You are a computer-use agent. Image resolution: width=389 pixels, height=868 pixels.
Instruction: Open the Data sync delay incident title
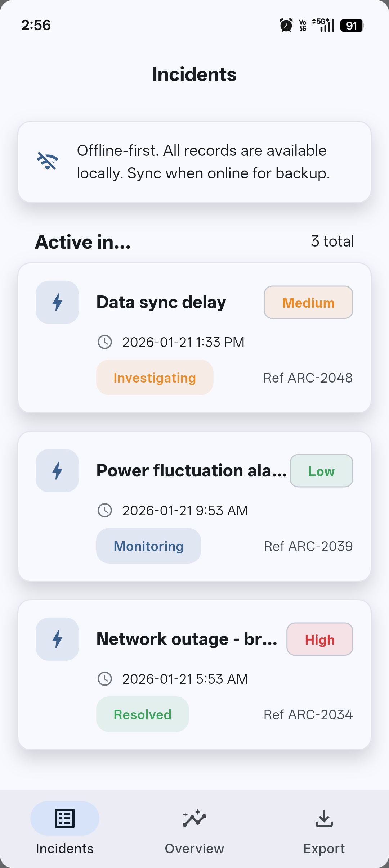161,302
